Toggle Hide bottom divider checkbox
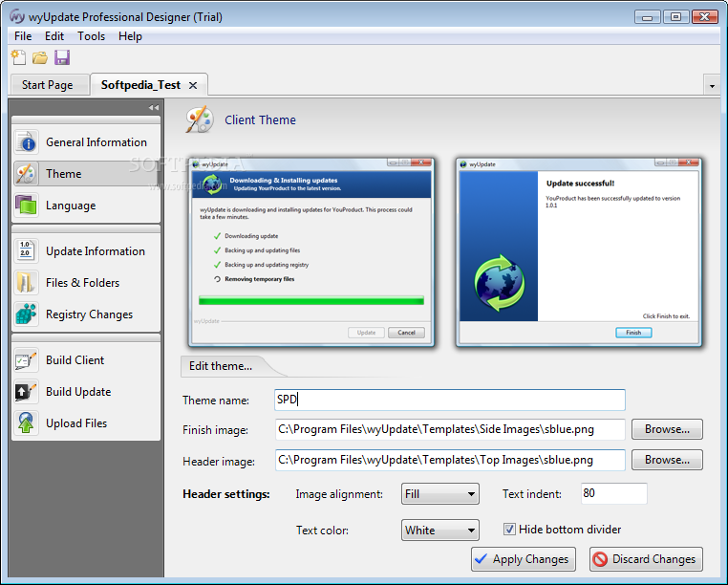This screenshot has height=585, width=728. (x=509, y=530)
